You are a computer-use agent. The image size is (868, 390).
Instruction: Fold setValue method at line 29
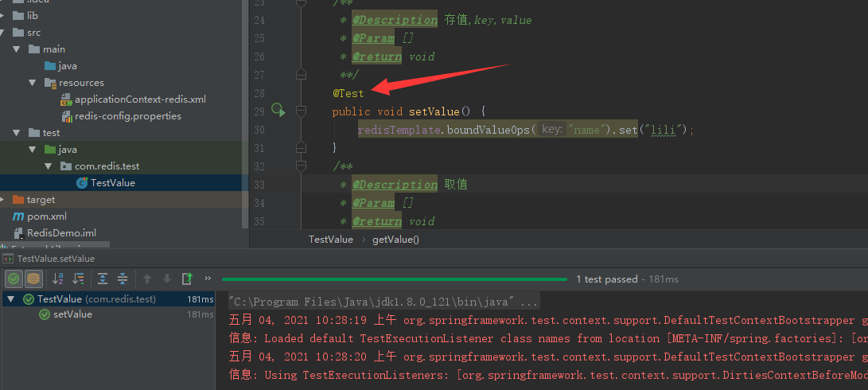(301, 111)
